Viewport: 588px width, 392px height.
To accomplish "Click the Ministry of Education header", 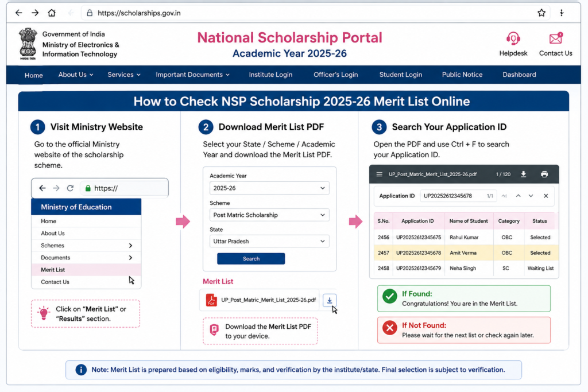I will (86, 207).
